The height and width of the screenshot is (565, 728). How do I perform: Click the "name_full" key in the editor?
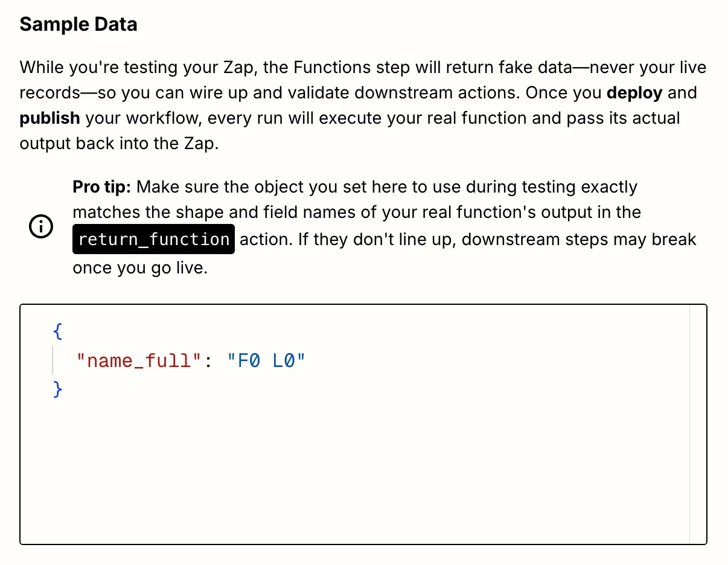point(138,361)
